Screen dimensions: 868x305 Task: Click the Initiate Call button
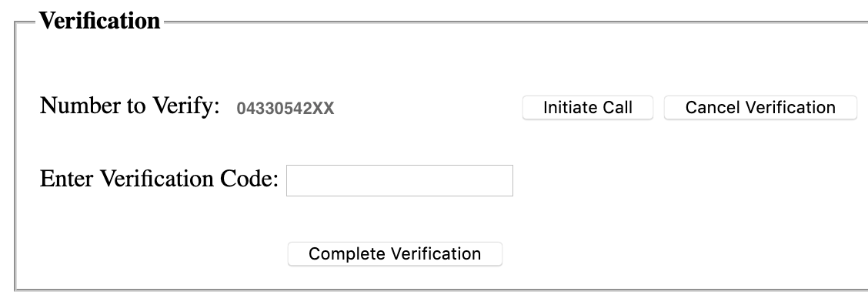click(587, 108)
